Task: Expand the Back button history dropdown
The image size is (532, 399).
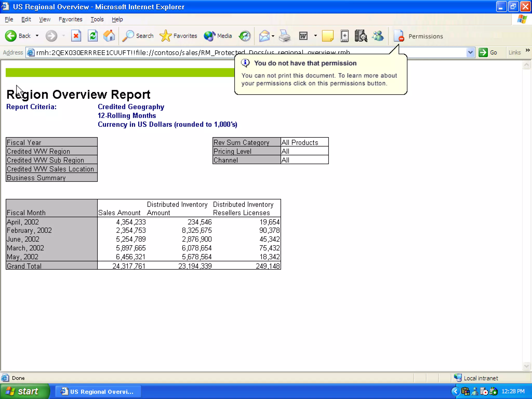Action: pyautogui.click(x=37, y=36)
